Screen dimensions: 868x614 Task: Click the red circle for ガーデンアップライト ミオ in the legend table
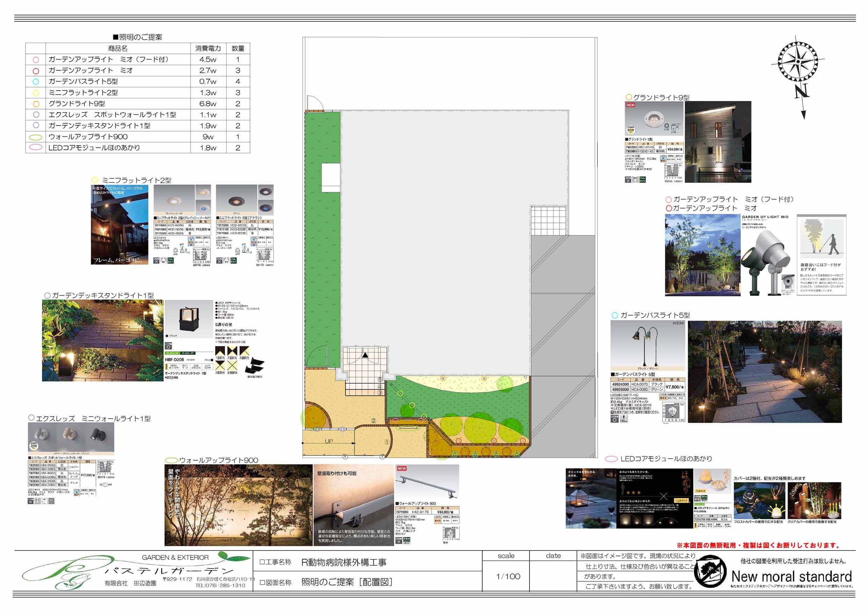36,71
